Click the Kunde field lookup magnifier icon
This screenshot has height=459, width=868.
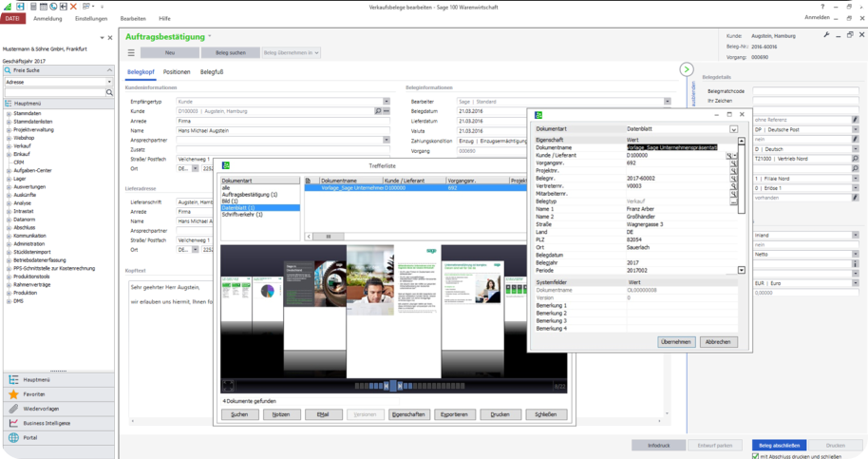click(x=378, y=111)
